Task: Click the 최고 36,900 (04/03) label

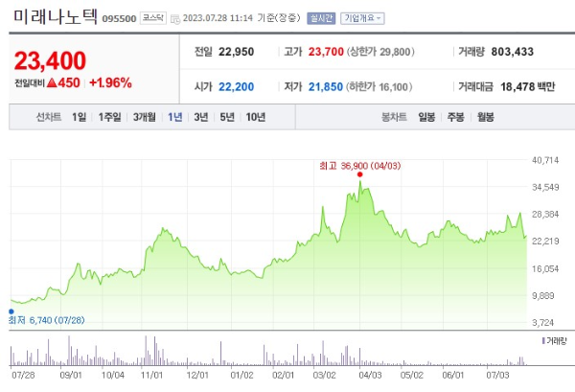Action: 359,166
